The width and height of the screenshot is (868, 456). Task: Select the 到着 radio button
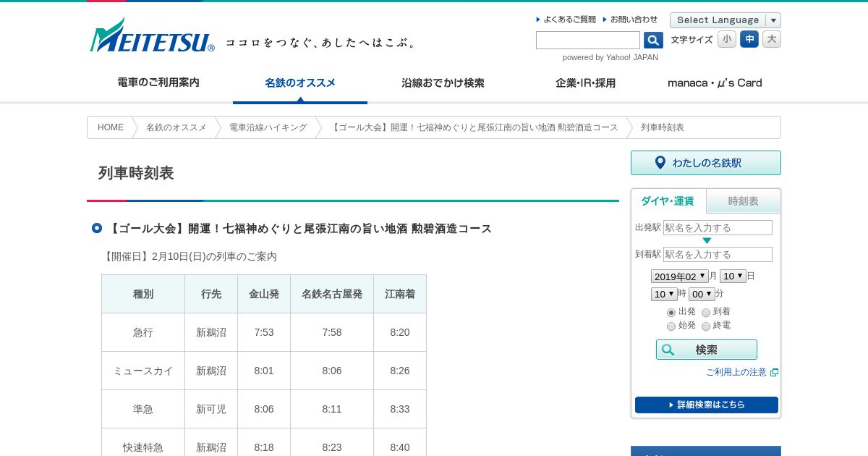pos(706,313)
